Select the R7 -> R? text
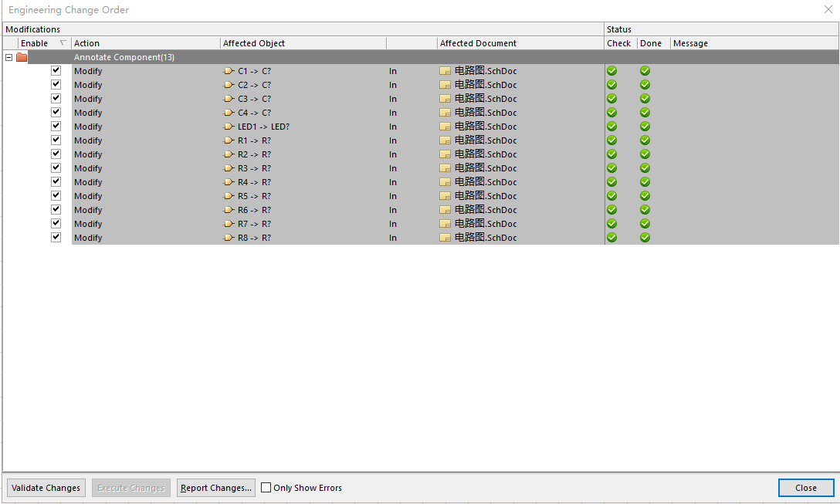Screen dimensions: 840x504 pos(255,224)
